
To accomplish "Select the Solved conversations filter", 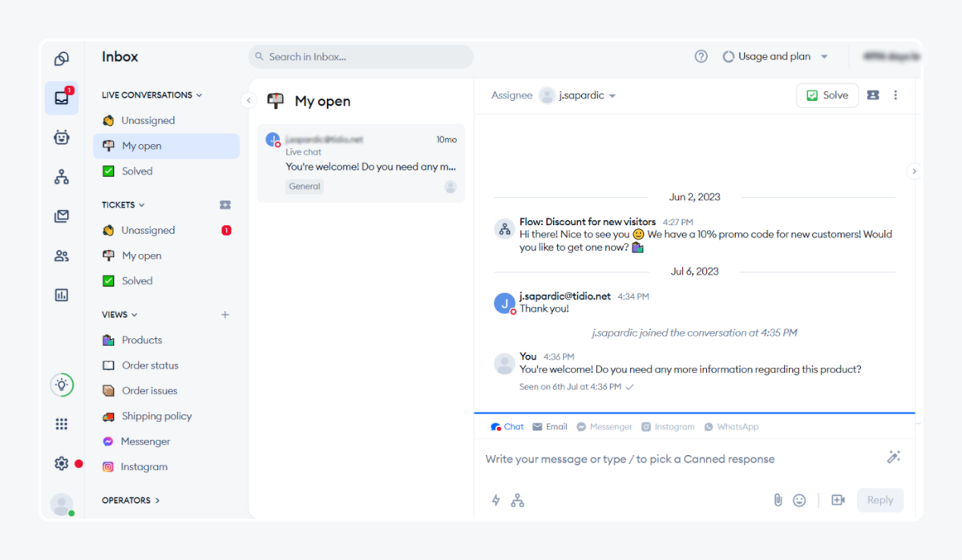I will 136,171.
